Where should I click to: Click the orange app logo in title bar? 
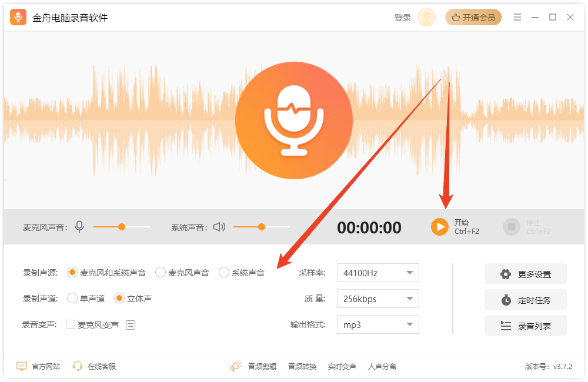(x=18, y=17)
